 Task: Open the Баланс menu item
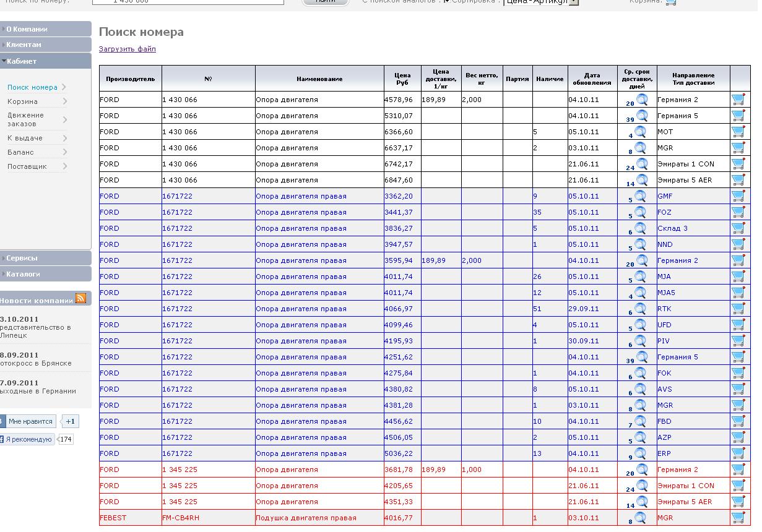click(x=20, y=152)
